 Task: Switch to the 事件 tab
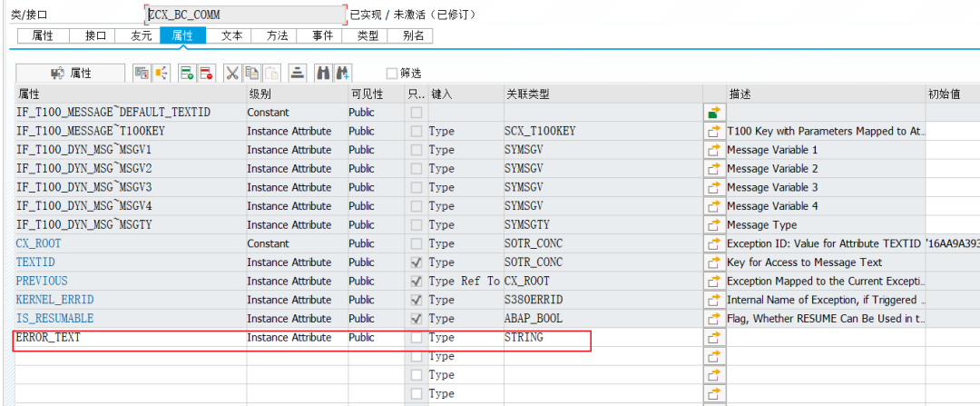pos(320,36)
